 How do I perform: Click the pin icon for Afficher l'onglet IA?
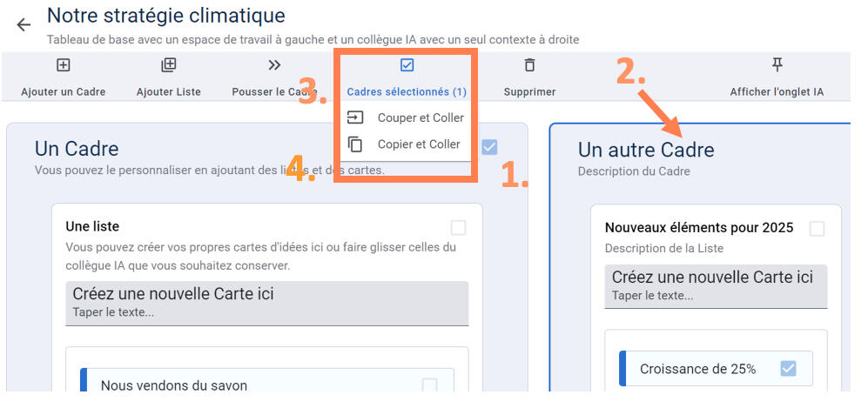point(777,65)
